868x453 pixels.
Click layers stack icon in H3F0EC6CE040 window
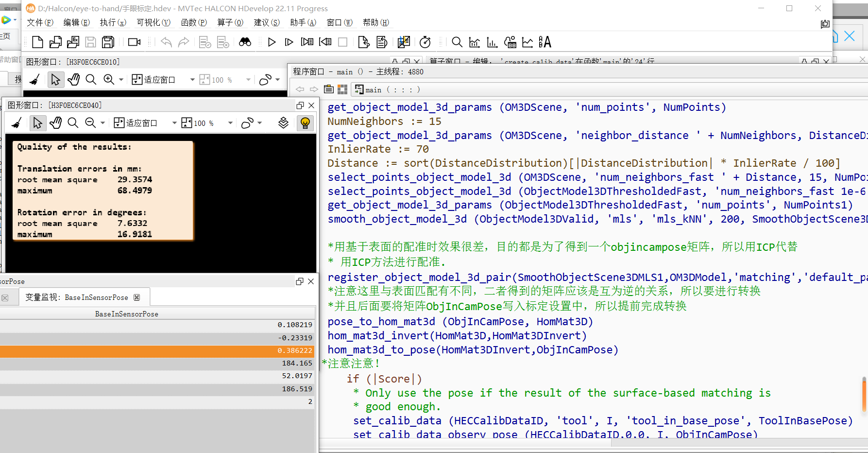[x=284, y=123]
